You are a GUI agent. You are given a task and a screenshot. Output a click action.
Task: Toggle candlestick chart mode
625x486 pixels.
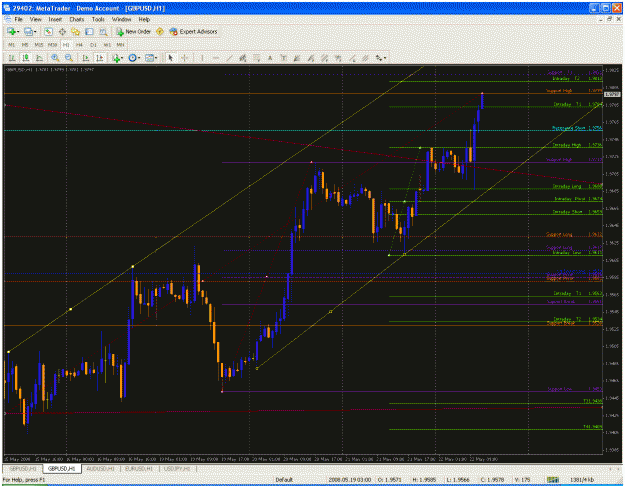pos(26,58)
